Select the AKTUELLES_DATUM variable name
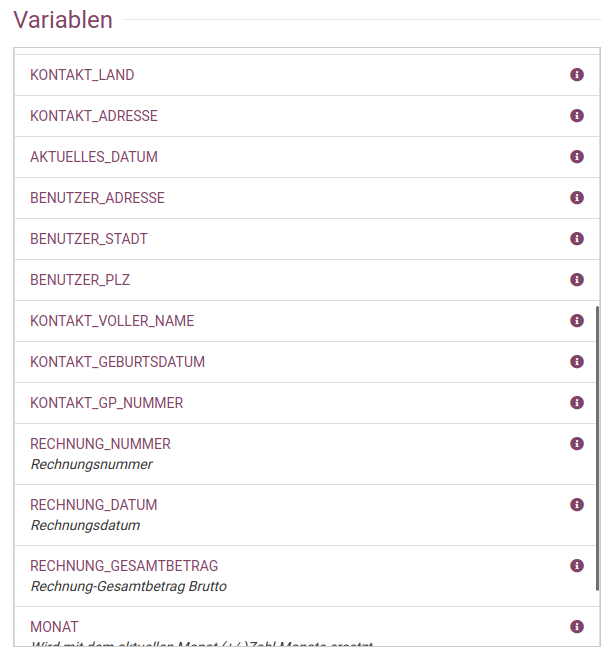609x665 pixels. click(x=94, y=157)
